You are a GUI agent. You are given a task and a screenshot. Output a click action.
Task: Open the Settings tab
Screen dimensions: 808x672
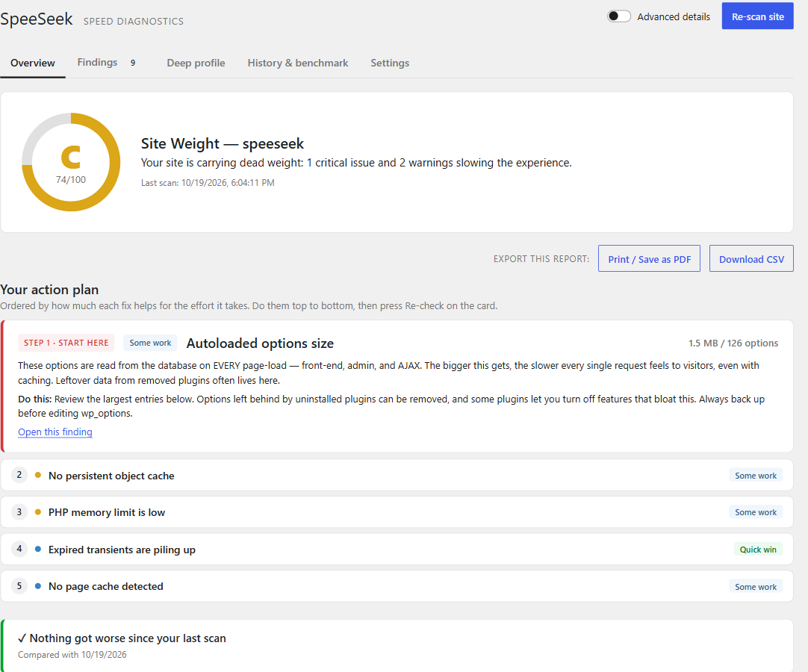point(390,63)
